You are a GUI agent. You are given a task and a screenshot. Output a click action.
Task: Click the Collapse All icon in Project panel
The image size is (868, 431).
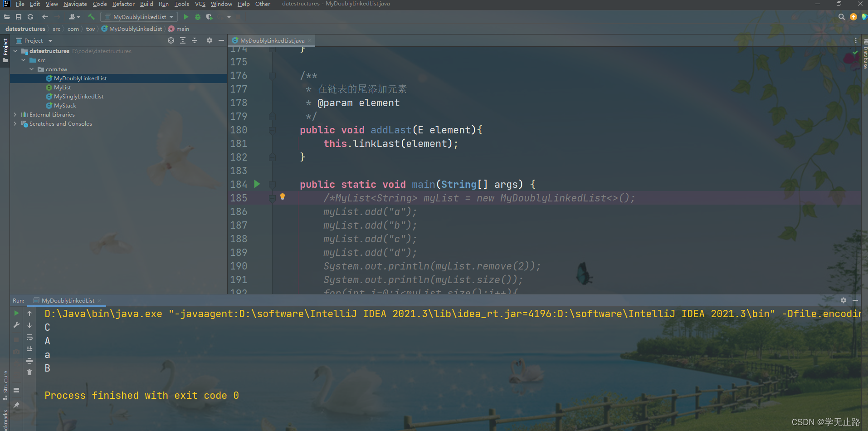[195, 40]
